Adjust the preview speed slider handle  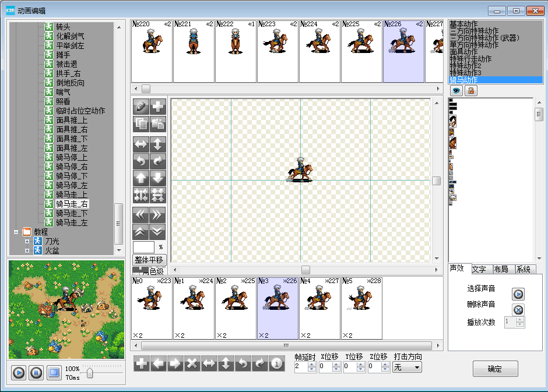(90, 373)
